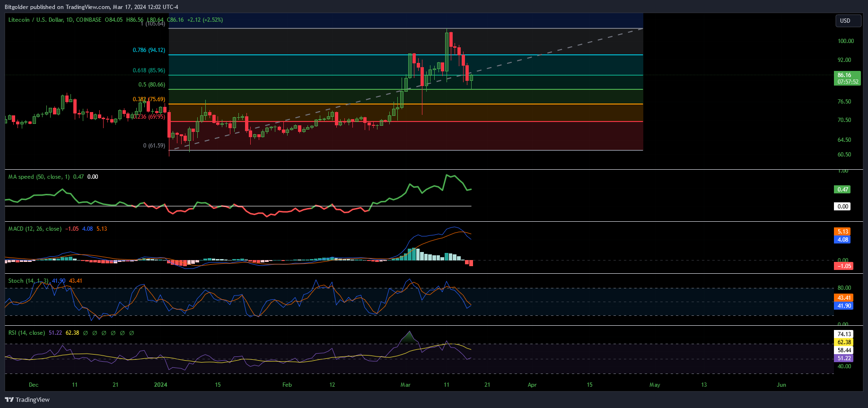The height and width of the screenshot is (408, 868).
Task: Click the May label on time axis
Action: [655, 385]
